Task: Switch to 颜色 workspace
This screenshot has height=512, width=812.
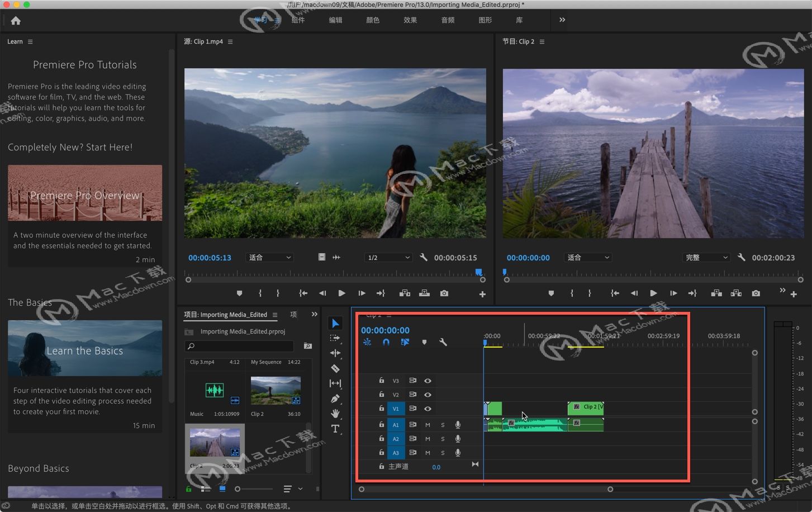Action: point(373,20)
